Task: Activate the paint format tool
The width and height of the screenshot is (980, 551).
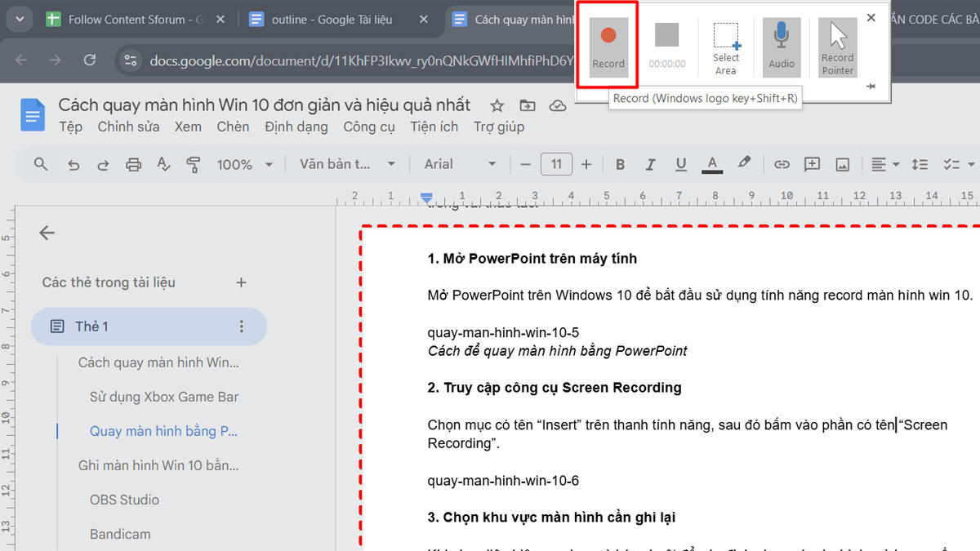Action: click(194, 164)
